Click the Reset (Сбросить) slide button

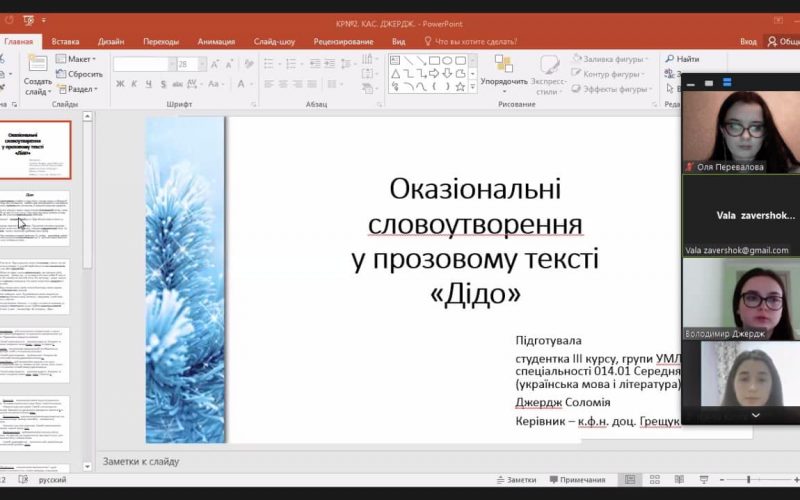pyautogui.click(x=79, y=74)
